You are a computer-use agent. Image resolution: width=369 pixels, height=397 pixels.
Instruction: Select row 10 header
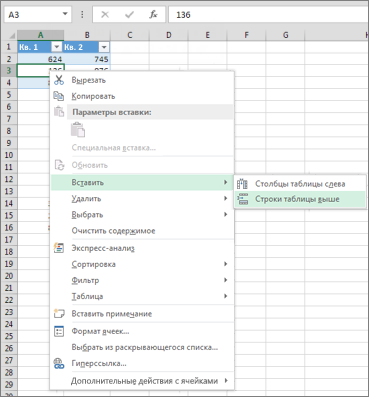click(x=9, y=155)
